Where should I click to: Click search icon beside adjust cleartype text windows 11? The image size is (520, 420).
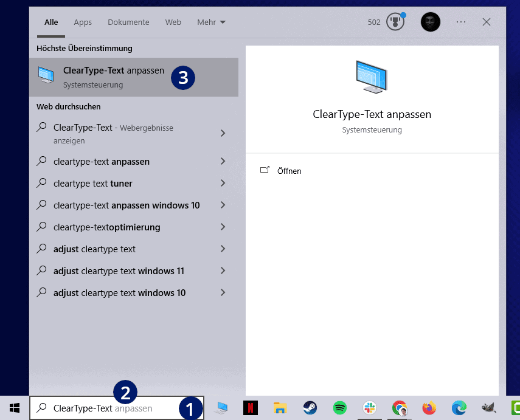click(41, 270)
